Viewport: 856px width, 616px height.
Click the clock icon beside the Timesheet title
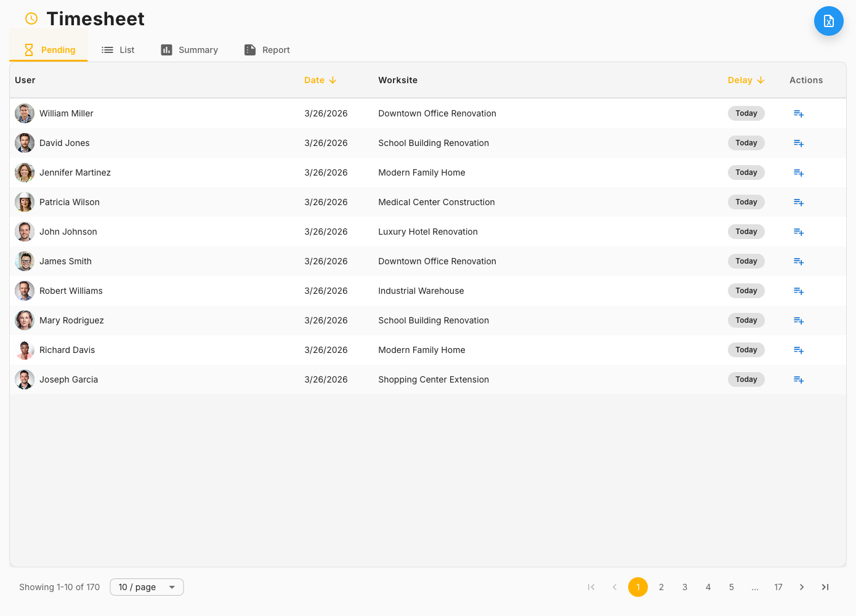(31, 18)
